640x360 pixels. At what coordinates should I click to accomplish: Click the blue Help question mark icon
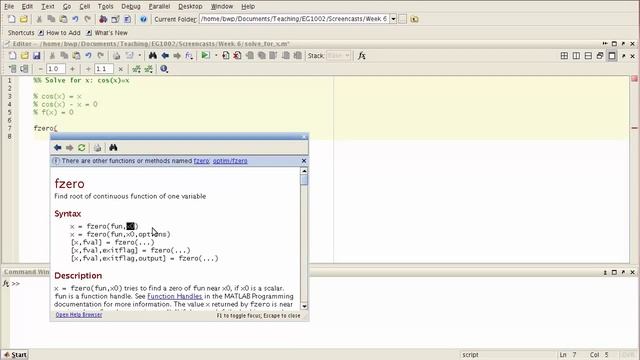click(143, 19)
